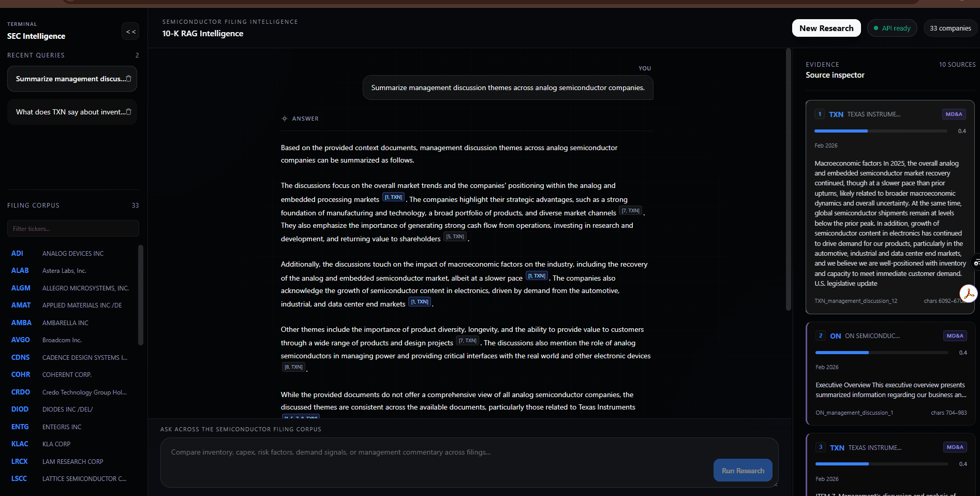Open the [5, TXN] citation chip
Viewport: 980px width, 496px height.
pyautogui.click(x=455, y=237)
